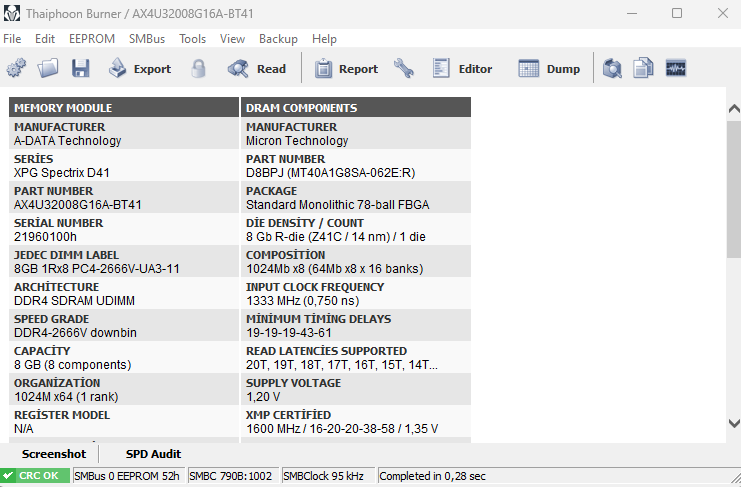This screenshot has height=487, width=741.
Task: Click the 'SMBC 790B:1002' status entry
Action: 231,476
